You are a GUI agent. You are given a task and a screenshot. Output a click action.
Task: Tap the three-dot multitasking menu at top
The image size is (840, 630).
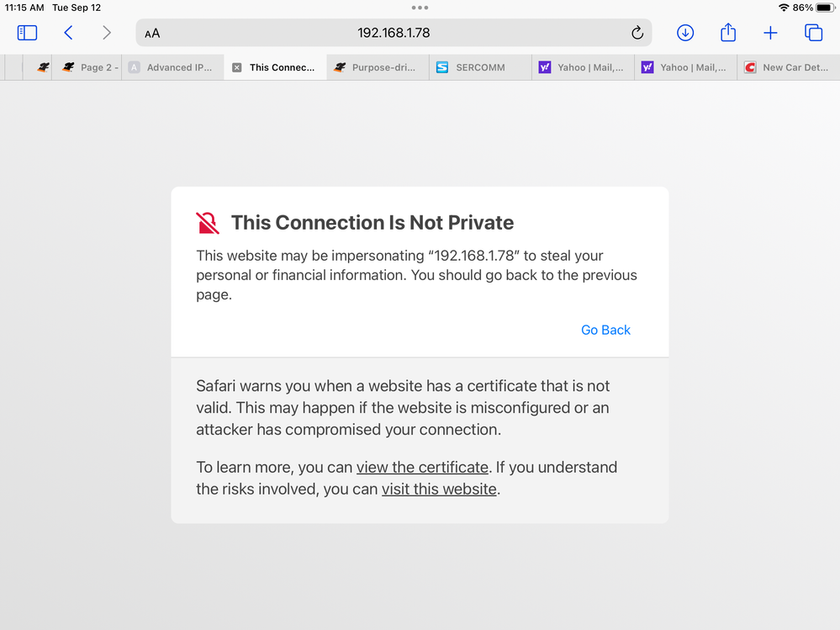pos(420,8)
